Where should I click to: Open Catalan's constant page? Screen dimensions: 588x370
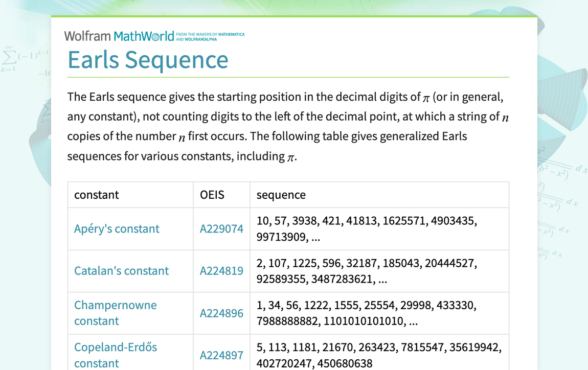[x=121, y=271]
